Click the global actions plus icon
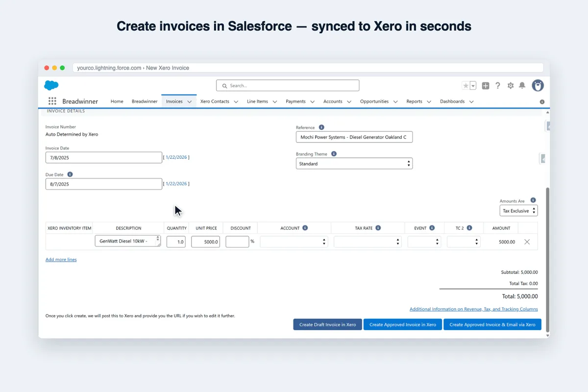Screen dimensions: 588x392 pos(486,86)
